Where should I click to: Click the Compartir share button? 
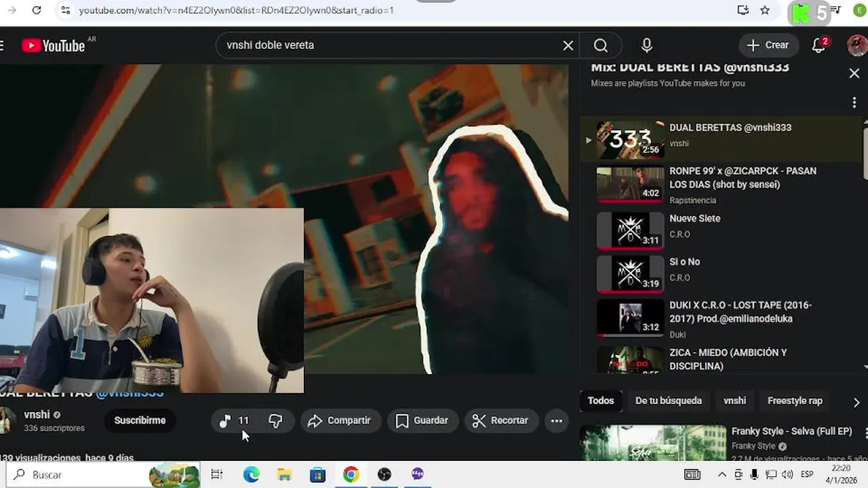(340, 421)
